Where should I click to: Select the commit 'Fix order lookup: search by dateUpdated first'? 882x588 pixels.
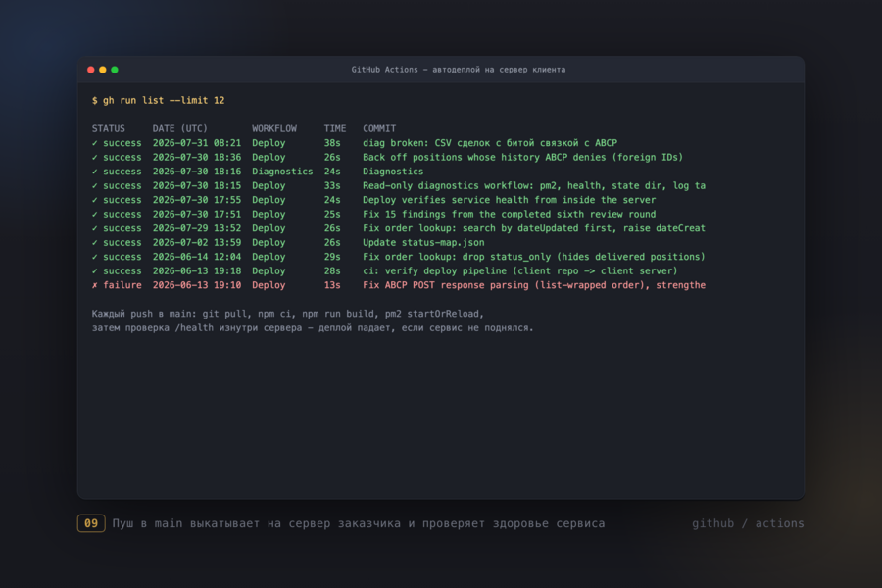(534, 228)
